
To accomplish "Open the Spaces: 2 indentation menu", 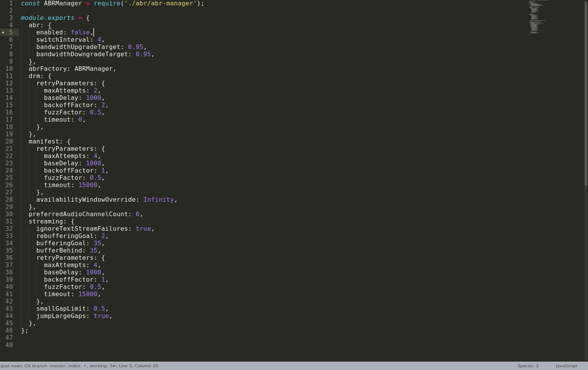I will [528, 366].
